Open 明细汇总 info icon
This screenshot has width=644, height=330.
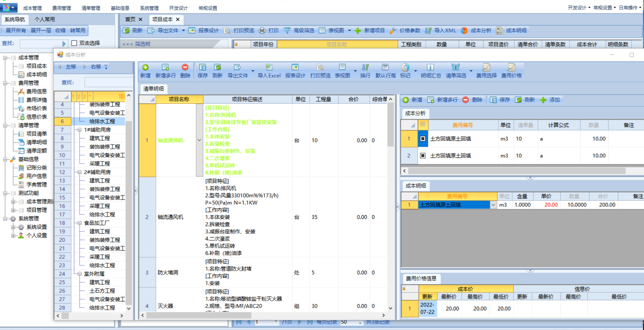coord(430,67)
